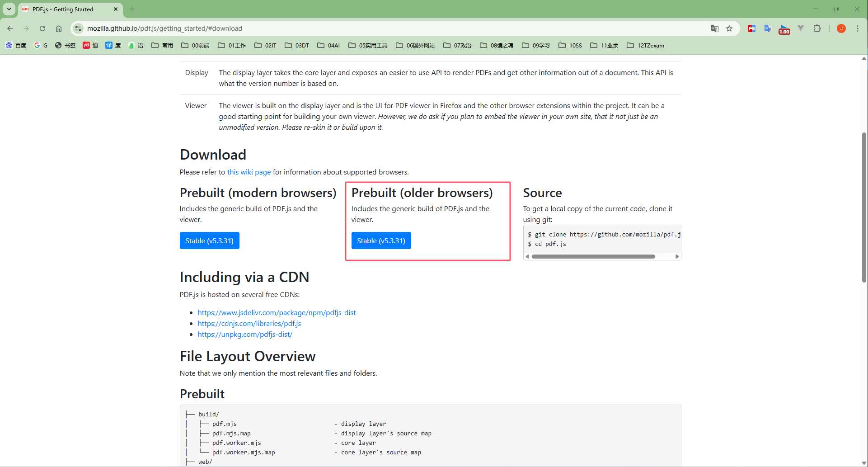Click the 'git clone' command text
868x467 pixels.
[604, 234]
